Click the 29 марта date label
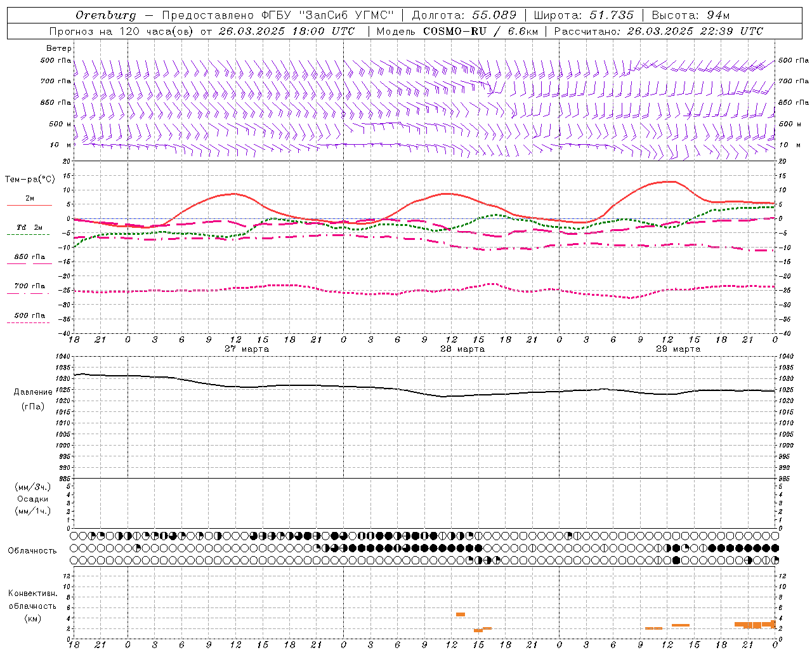Viewport: 812px width, 650px height. coord(678,349)
